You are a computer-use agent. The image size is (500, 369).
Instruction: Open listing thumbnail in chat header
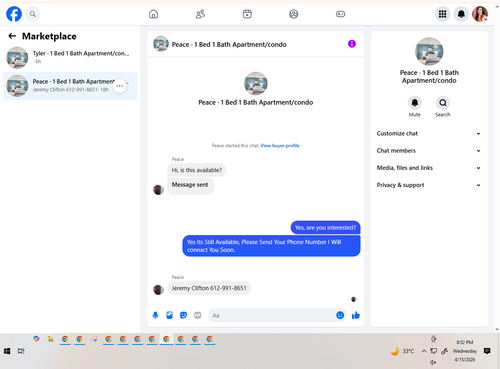[x=161, y=44]
